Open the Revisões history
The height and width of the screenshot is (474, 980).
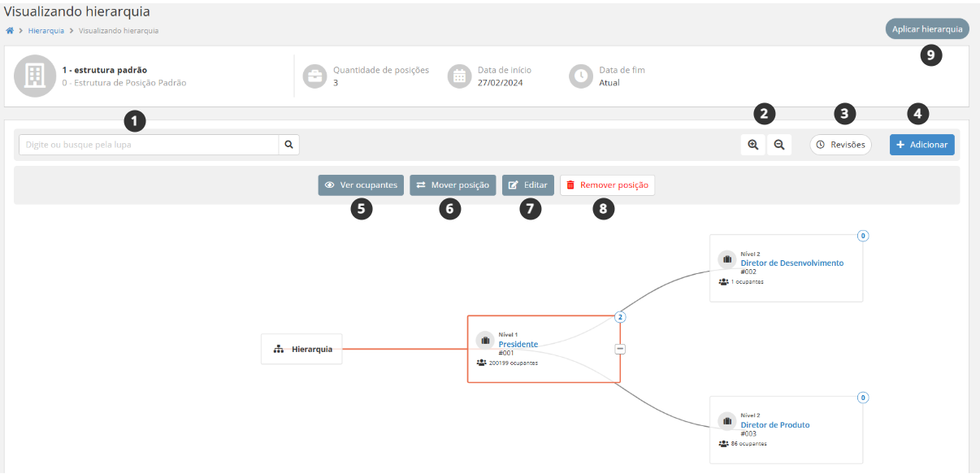(840, 145)
